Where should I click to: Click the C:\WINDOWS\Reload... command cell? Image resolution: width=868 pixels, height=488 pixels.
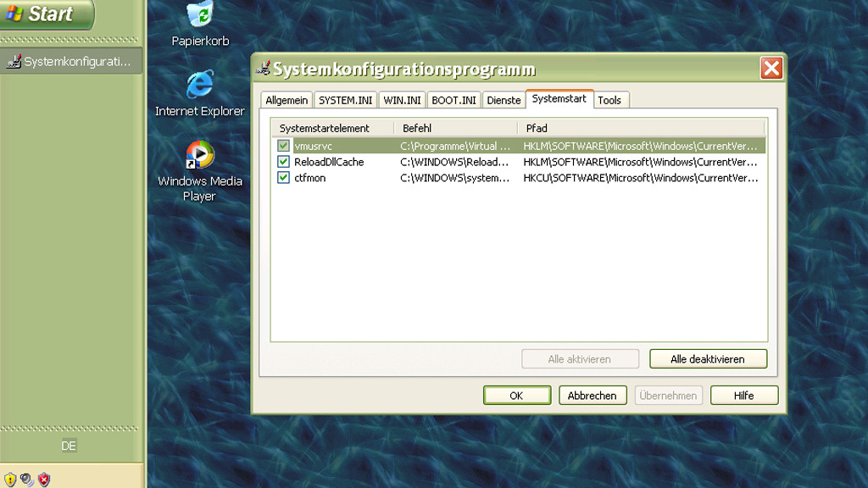tap(454, 162)
